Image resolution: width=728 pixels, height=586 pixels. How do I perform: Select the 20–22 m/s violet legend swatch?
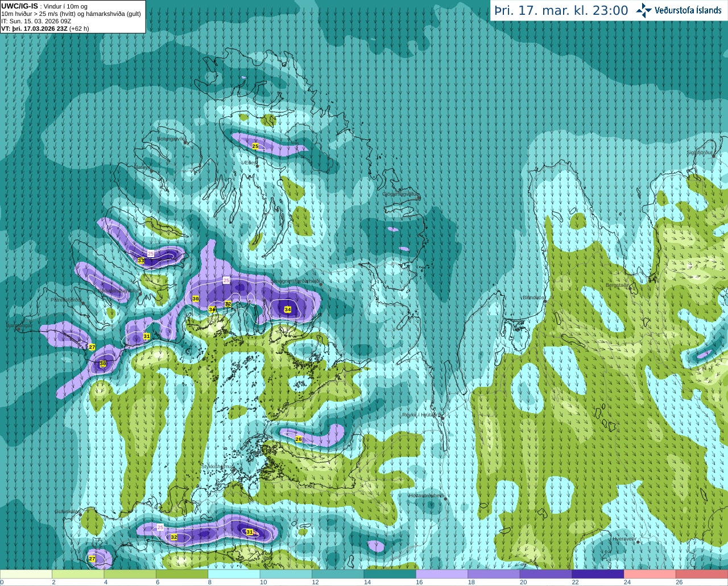pos(546,574)
